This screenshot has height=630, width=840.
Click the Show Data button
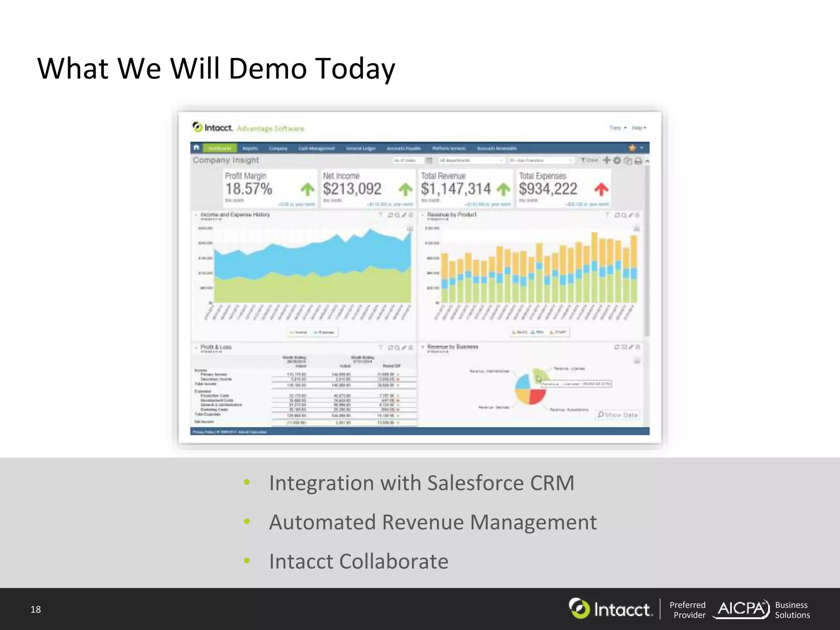pos(618,415)
